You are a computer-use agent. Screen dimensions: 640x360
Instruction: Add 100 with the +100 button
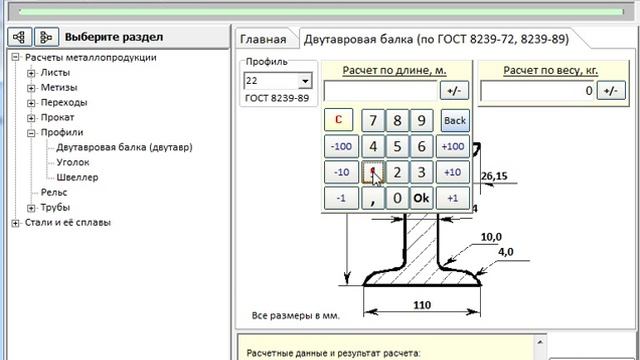click(x=453, y=147)
